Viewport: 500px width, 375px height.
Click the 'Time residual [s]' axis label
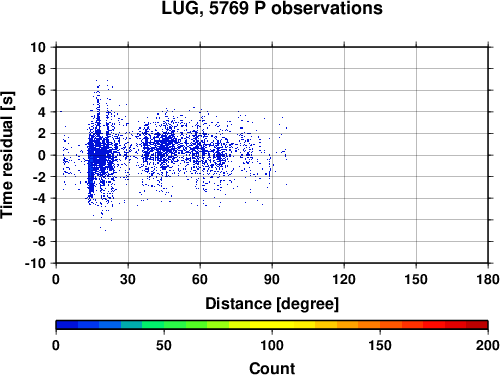(x=7, y=155)
